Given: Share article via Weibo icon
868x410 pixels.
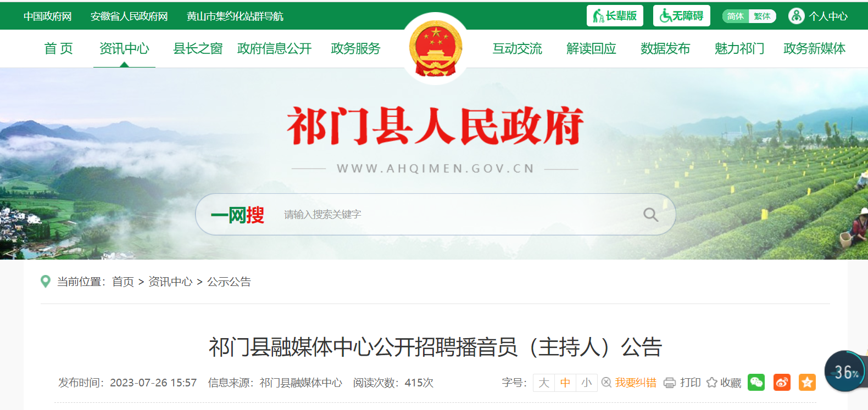Looking at the screenshot, I should pyautogui.click(x=782, y=383).
